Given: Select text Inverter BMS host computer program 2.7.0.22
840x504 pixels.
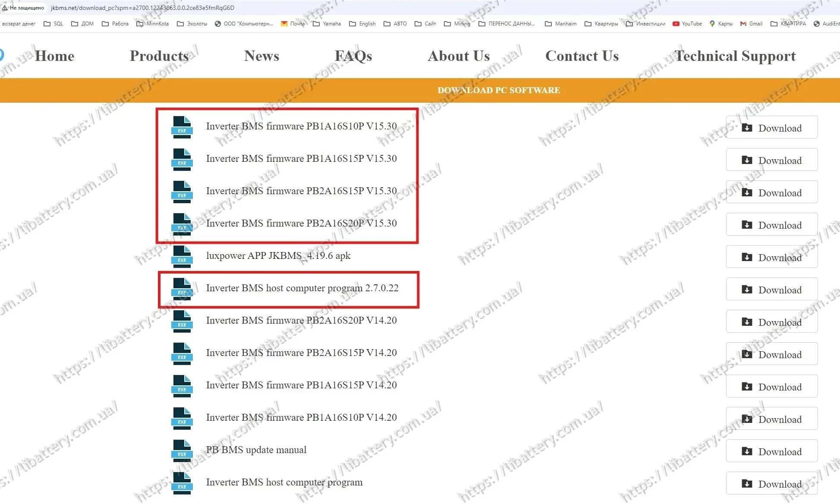Looking at the screenshot, I should coord(302,288).
